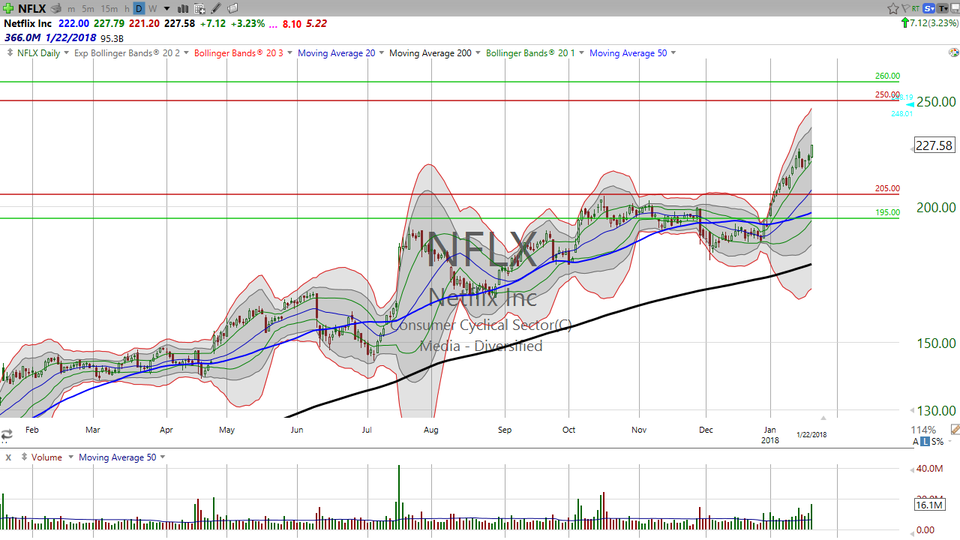Image resolution: width=960 pixels, height=540 pixels.
Task: Click the date 1/22/2018 in header
Action: tap(70, 38)
